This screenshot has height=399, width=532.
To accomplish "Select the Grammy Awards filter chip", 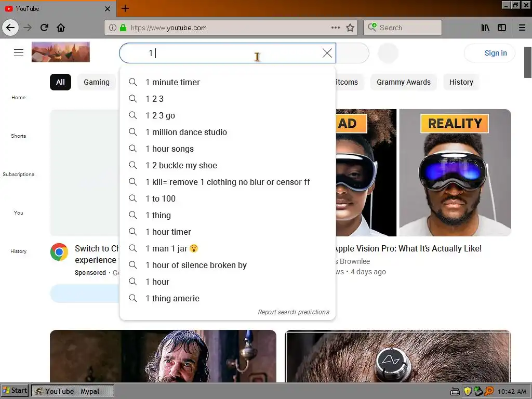I will [403, 82].
